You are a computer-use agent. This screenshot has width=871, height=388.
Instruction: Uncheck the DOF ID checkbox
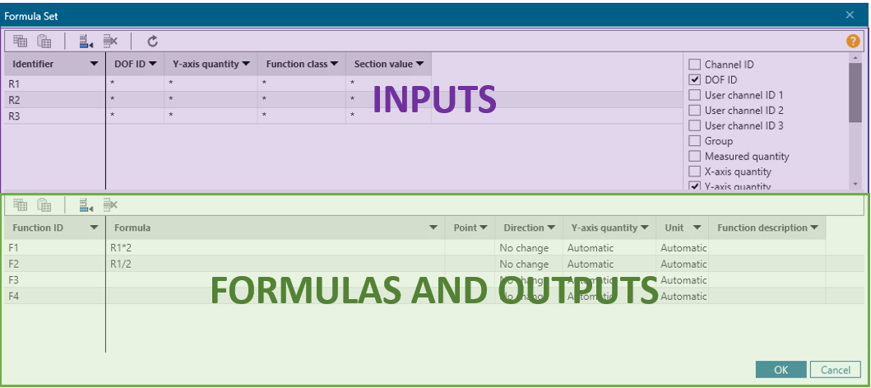694,79
